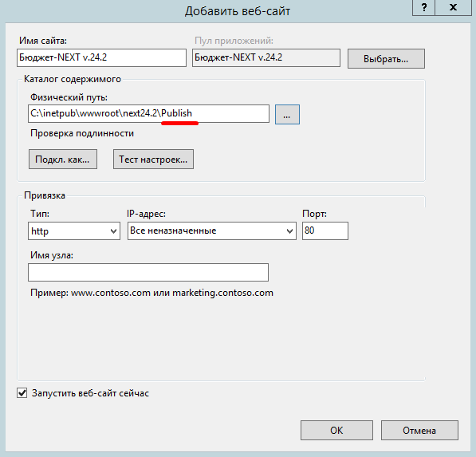Click the question mark help button
Image resolution: width=476 pixels, height=457 pixels.
(x=424, y=7)
